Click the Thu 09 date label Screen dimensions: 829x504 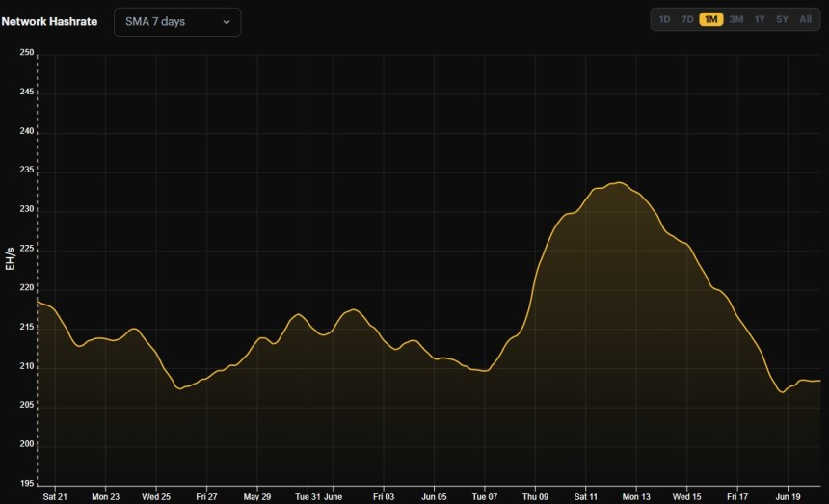535,497
